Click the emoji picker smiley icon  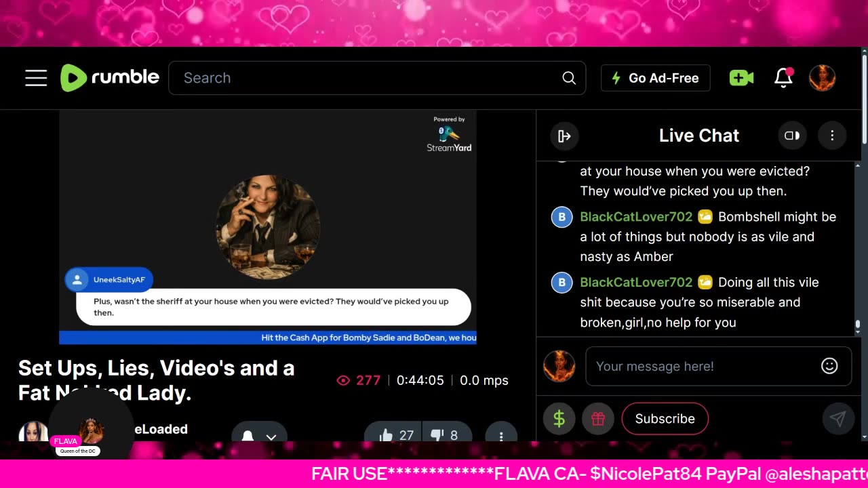(829, 366)
